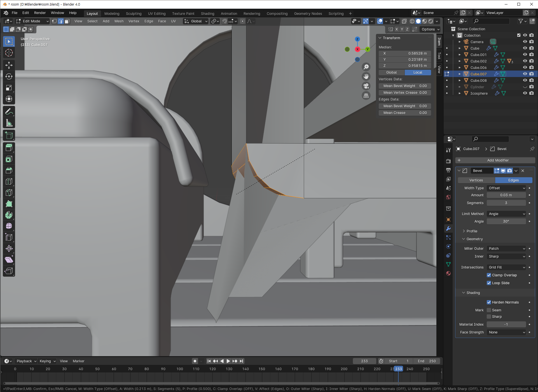Select the Knife tool
Screen dimensions: 538x392
(9, 193)
